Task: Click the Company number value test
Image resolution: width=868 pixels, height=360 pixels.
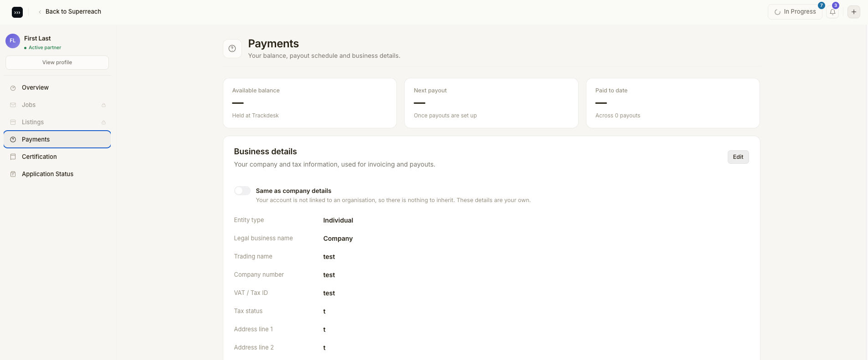Action: tap(329, 275)
